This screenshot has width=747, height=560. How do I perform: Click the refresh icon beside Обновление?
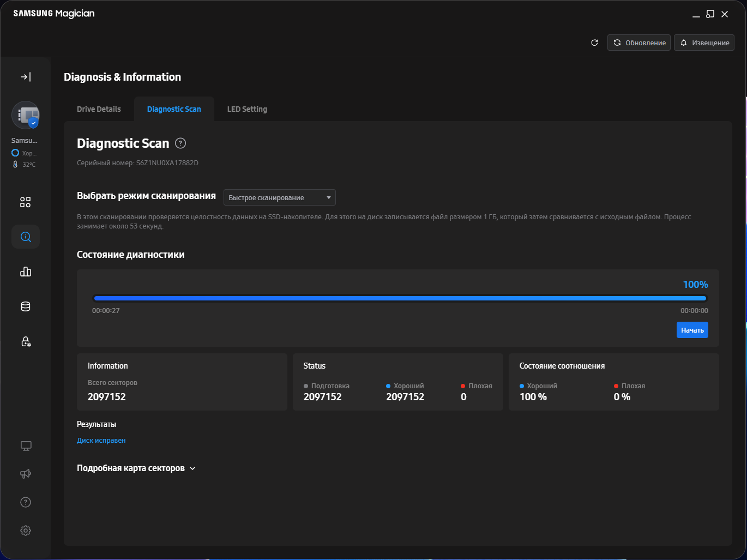pyautogui.click(x=594, y=43)
